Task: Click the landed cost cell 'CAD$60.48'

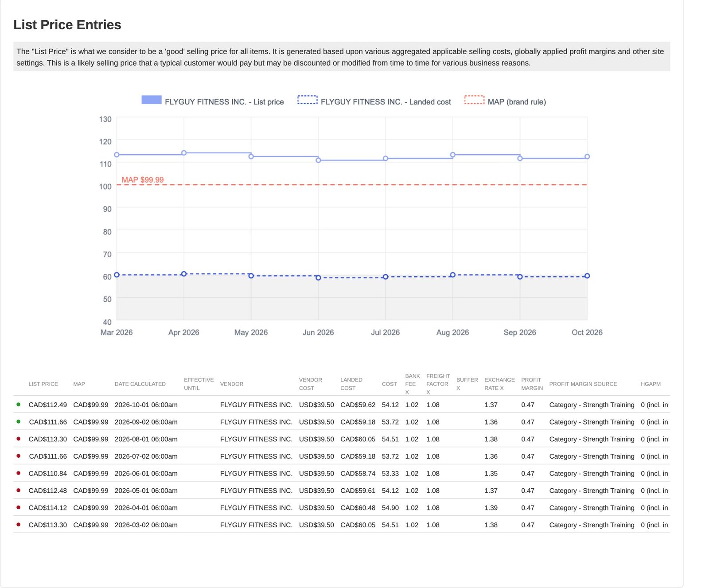Action: pyautogui.click(x=358, y=508)
